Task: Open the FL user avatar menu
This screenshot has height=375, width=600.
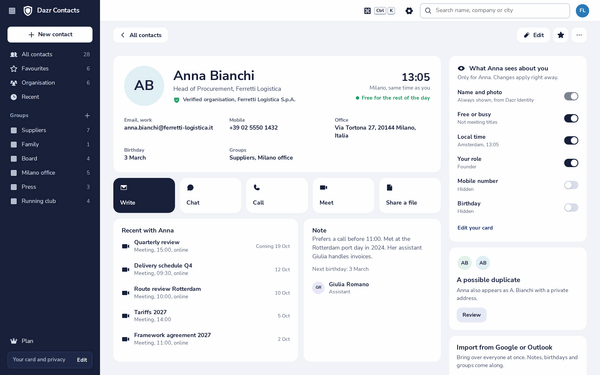Action: [x=582, y=11]
